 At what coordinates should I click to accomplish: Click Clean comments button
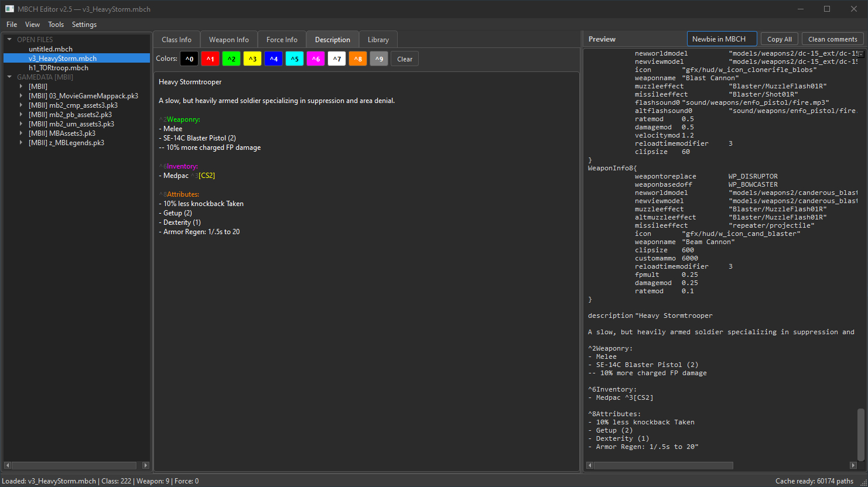(x=833, y=39)
